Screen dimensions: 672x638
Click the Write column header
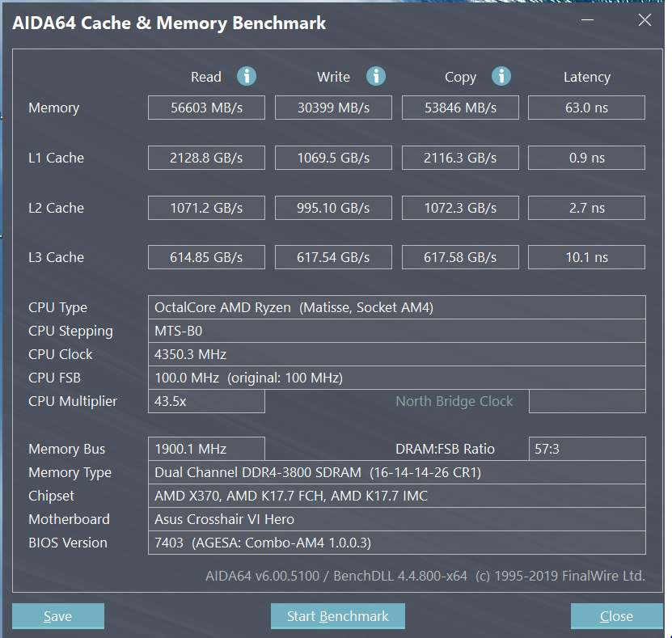pos(333,77)
